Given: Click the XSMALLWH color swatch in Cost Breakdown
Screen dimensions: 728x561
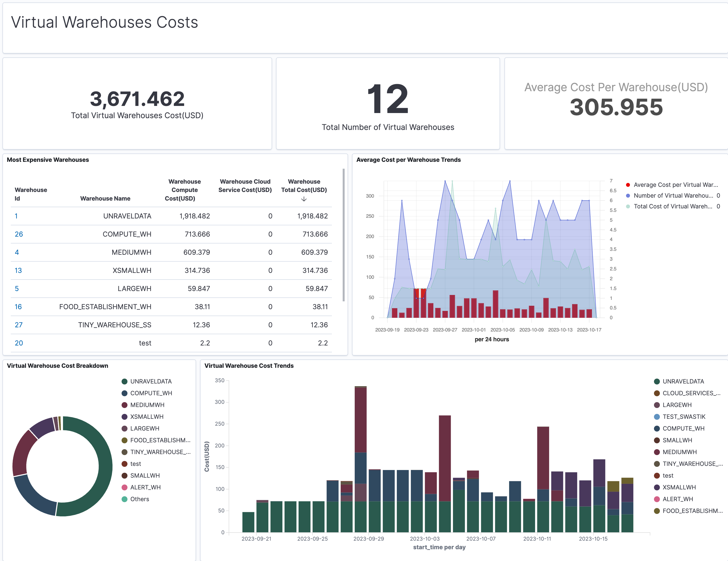Looking at the screenshot, I should coord(125,417).
